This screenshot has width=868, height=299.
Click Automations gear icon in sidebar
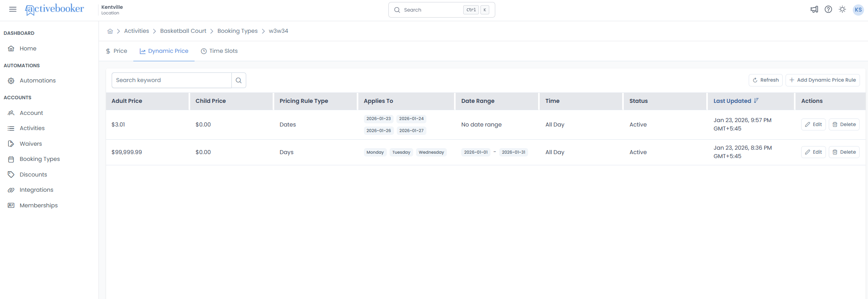pos(11,81)
